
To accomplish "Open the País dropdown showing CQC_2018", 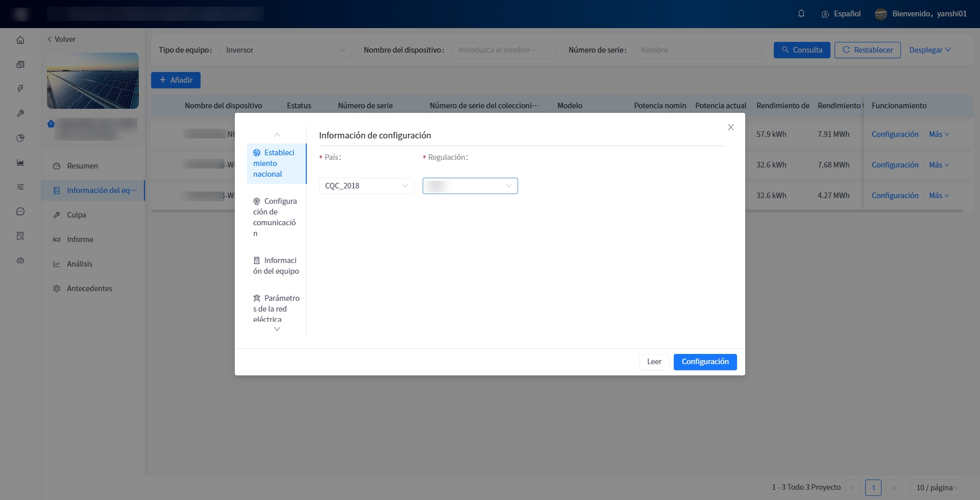I will (x=366, y=186).
